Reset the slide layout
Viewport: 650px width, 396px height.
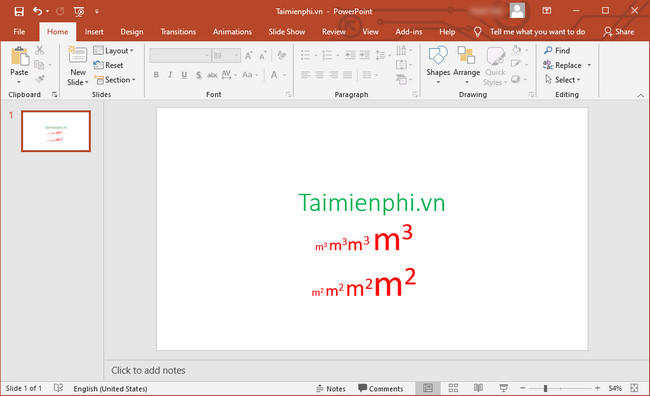tap(108, 65)
